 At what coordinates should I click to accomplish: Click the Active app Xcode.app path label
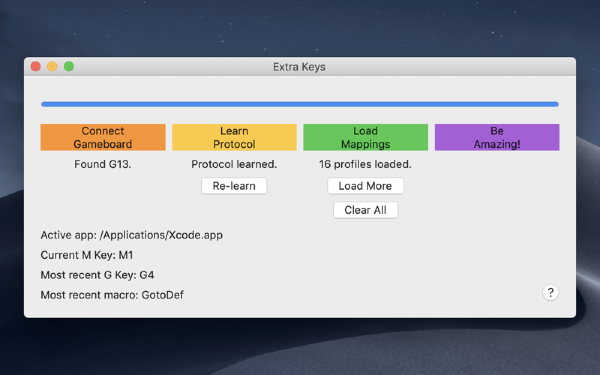pyautogui.click(x=132, y=235)
